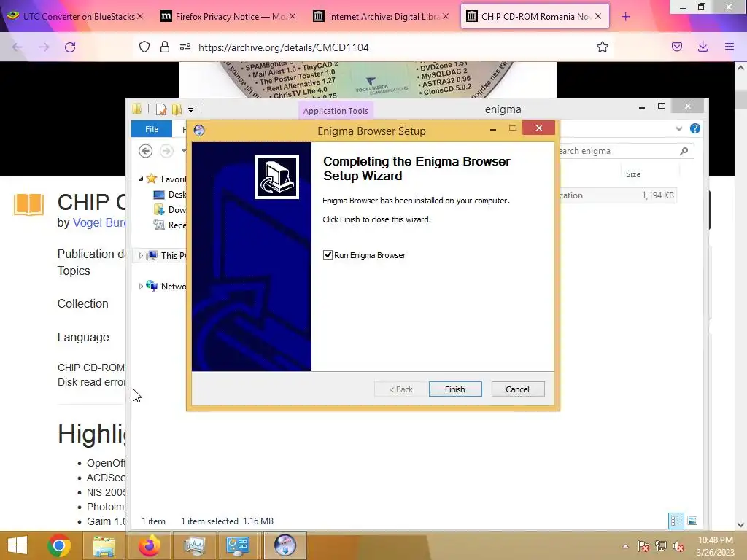This screenshot has height=560, width=747.
Task: Click the Explorer quick access new folder icon
Action: (x=177, y=109)
